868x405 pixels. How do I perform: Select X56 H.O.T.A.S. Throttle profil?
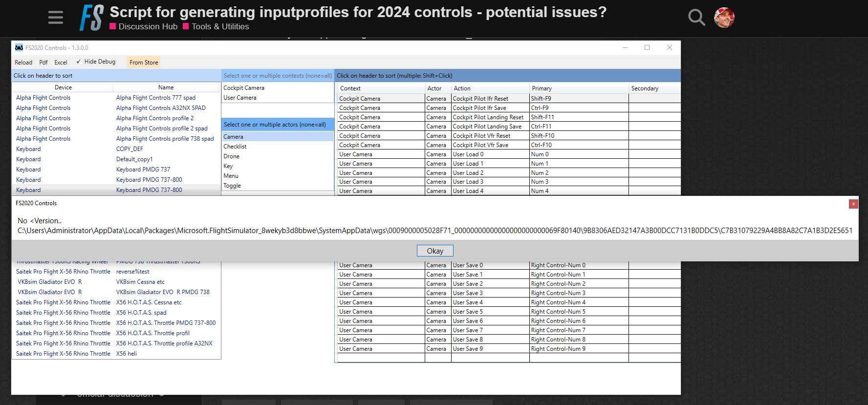coord(153,333)
